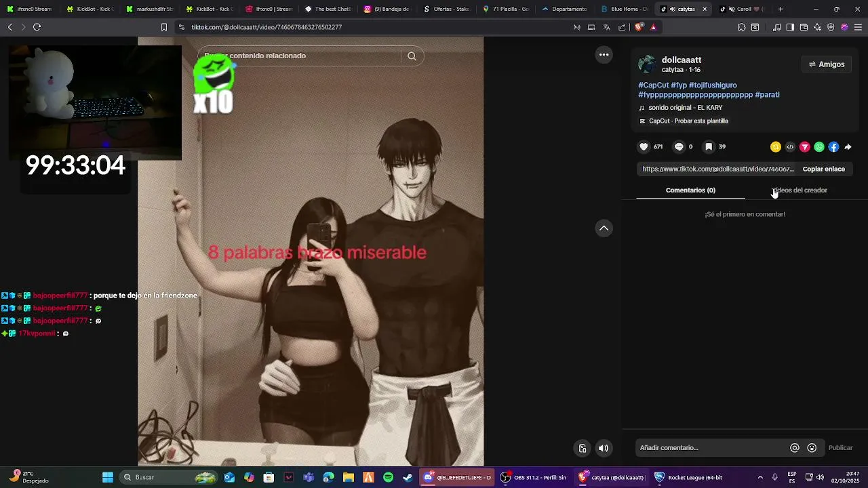Toggle the browser sidebar panel icon
Screen dimensions: 868x488
click(x=790, y=27)
